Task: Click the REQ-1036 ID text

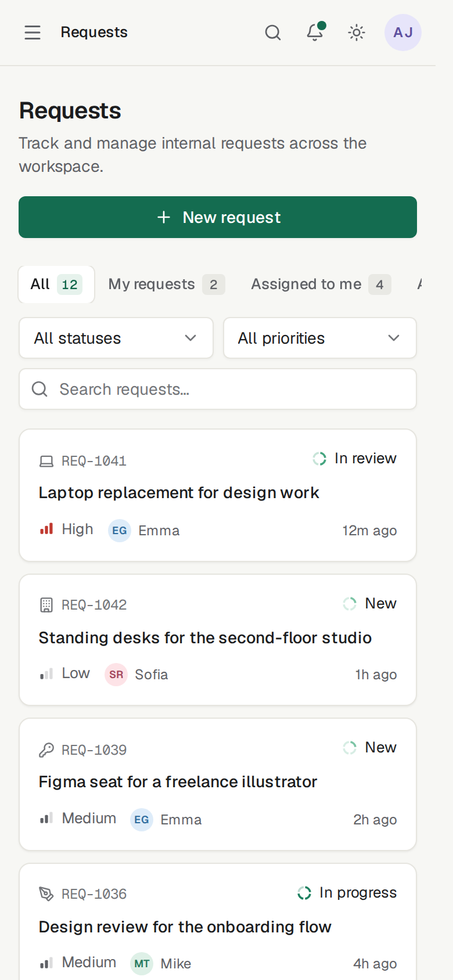Action: point(94,894)
